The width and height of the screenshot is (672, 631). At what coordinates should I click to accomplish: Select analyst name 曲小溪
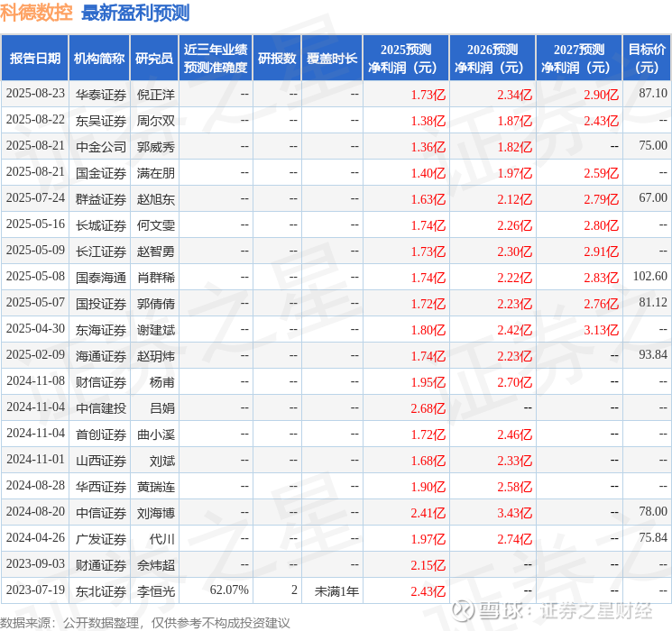coord(155,434)
